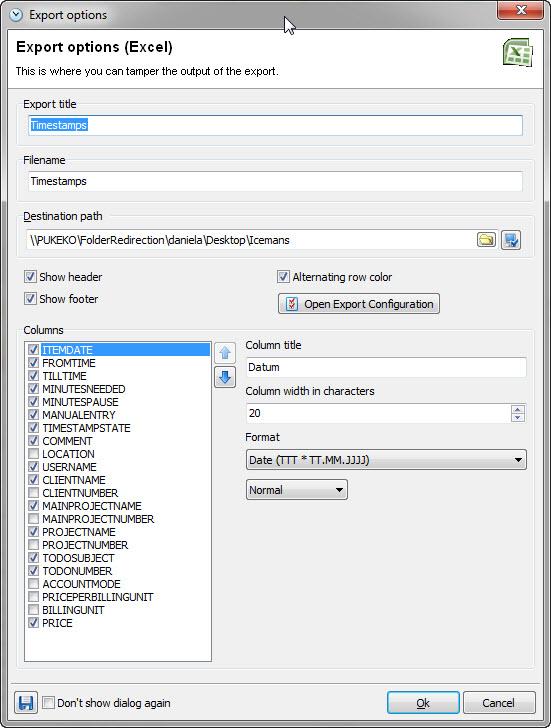Click the title bar collapse chevron icon
This screenshot has height=728, width=551.
[16, 15]
